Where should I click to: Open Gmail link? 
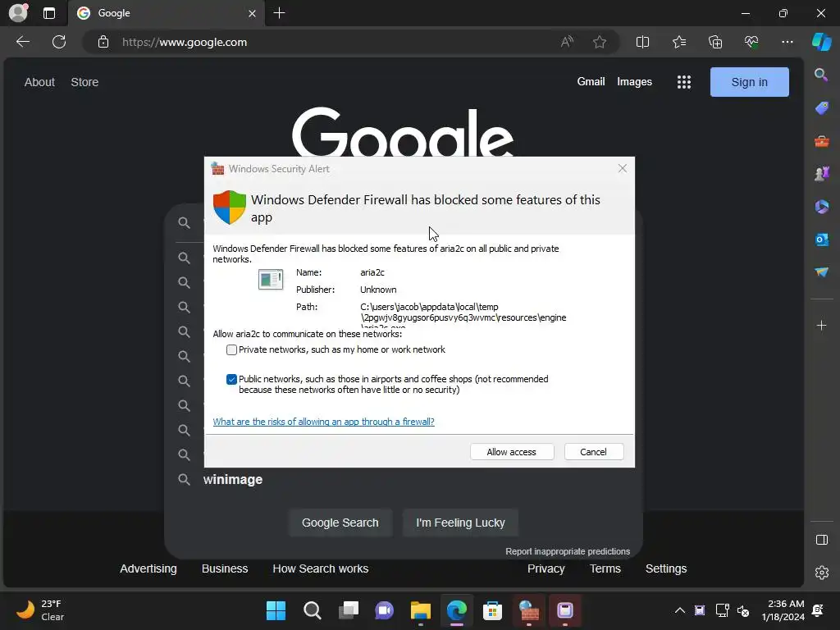[591, 81]
